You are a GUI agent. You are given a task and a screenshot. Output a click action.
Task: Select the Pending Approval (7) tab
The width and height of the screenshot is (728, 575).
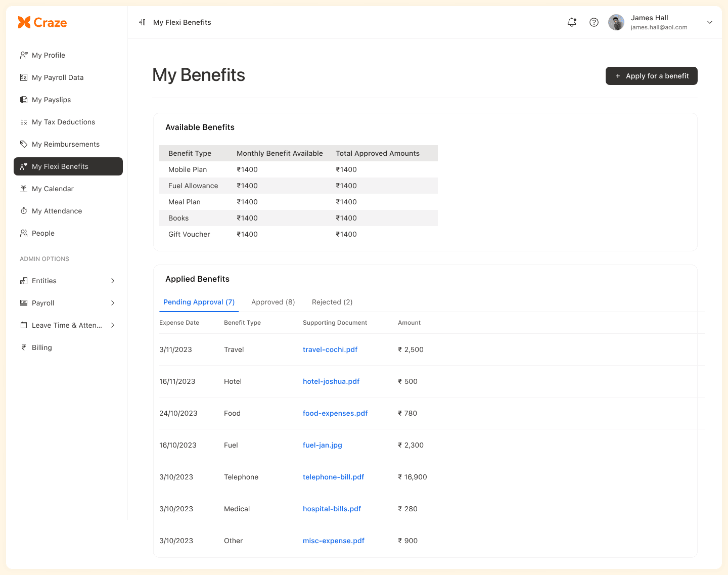coord(199,302)
